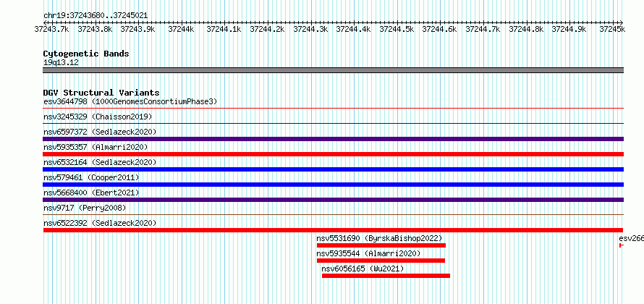Screen dimensions: 644x304
Task: Click the 37244.2k ruler tick label
Action: 267,29
